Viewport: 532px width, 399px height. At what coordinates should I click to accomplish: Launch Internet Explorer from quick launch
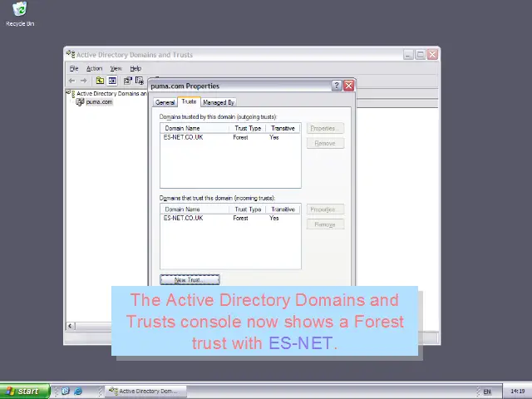[x=78, y=392]
